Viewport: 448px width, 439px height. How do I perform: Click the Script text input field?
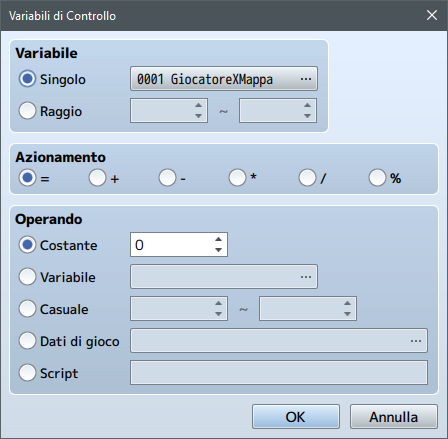279,372
